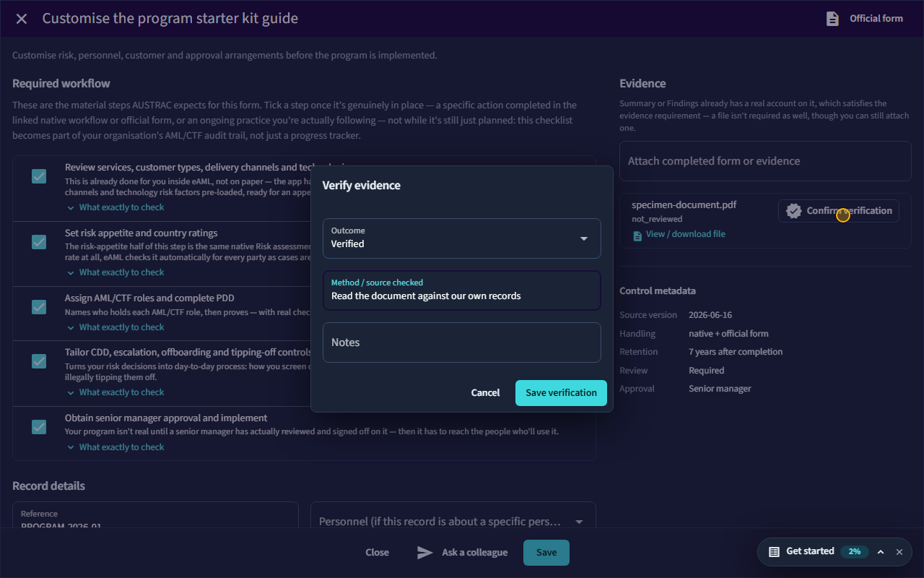The height and width of the screenshot is (578, 924).
Task: Click the source version value 2026-06-16
Action: point(710,315)
